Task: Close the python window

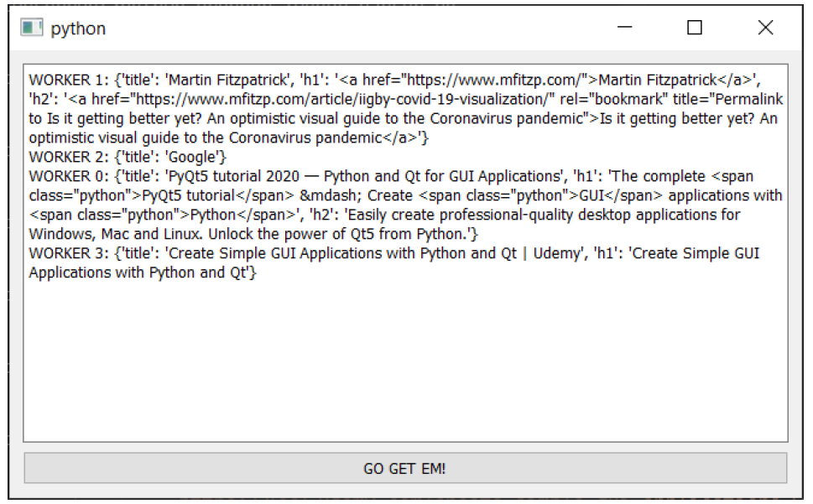Action: 765,28
